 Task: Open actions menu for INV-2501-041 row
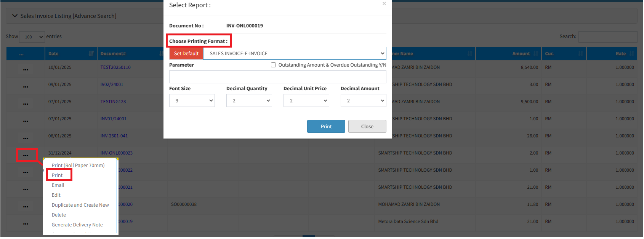[26, 139]
